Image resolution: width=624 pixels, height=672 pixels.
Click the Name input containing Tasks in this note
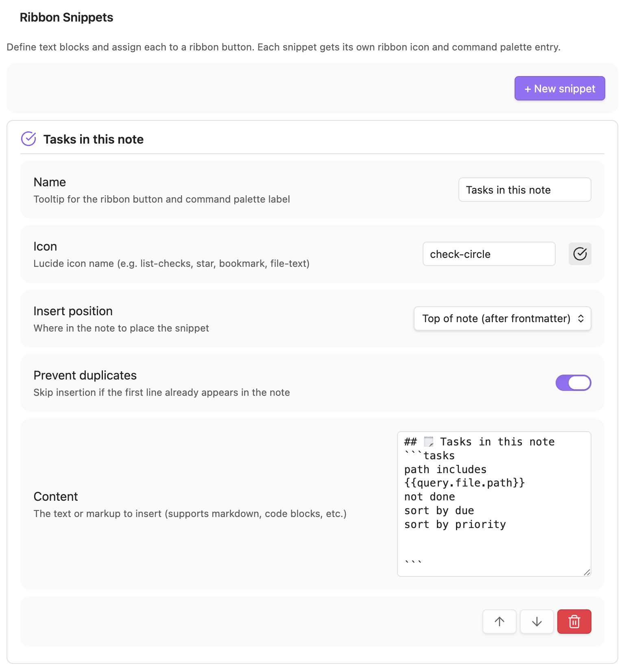coord(525,190)
